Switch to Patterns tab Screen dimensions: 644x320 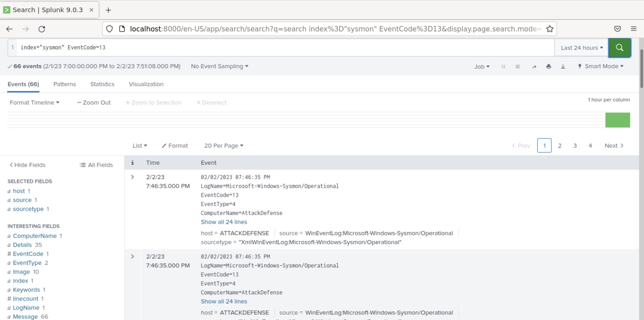pyautogui.click(x=65, y=84)
